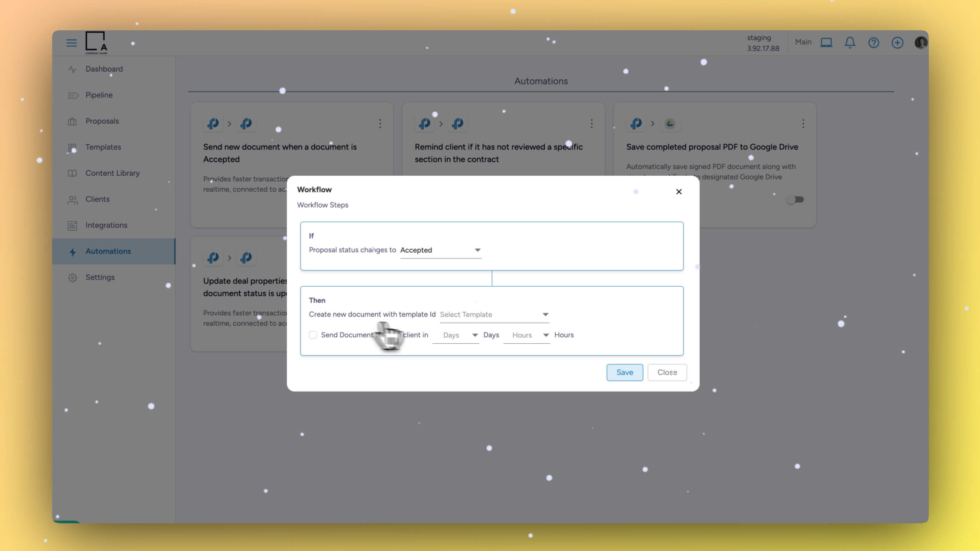Click the Google Drive icon on card
This screenshot has width=980, height=551.
(x=670, y=124)
